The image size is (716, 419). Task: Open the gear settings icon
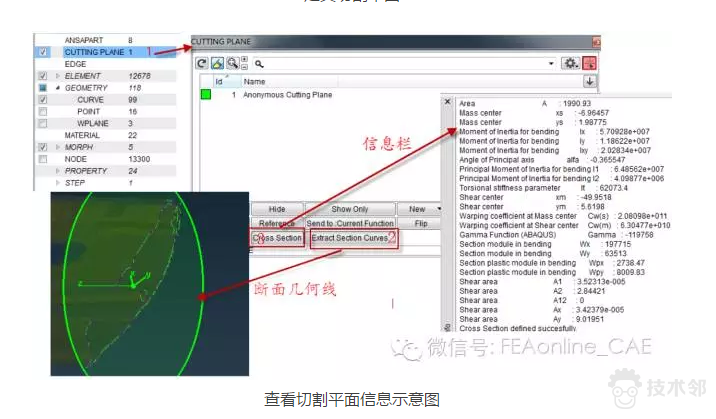(571, 63)
